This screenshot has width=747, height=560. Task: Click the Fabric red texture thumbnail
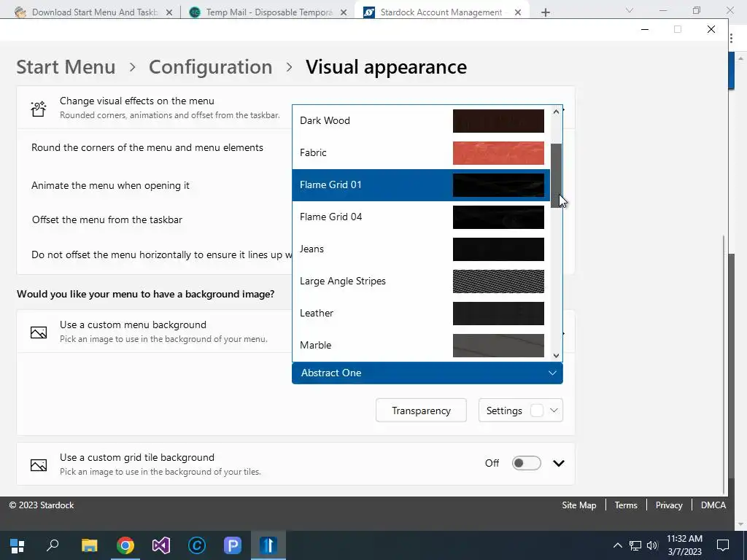tap(498, 153)
